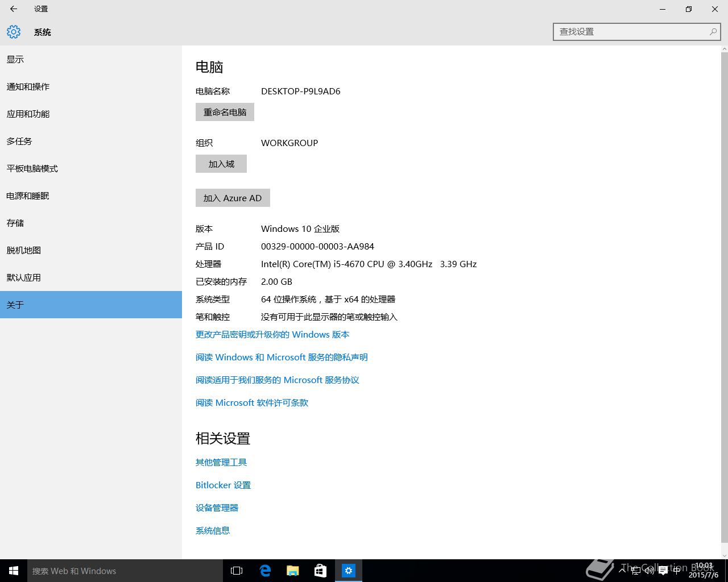728x582 pixels.
Task: Click the 64 位操作系统 system type text
Action: [328, 299]
